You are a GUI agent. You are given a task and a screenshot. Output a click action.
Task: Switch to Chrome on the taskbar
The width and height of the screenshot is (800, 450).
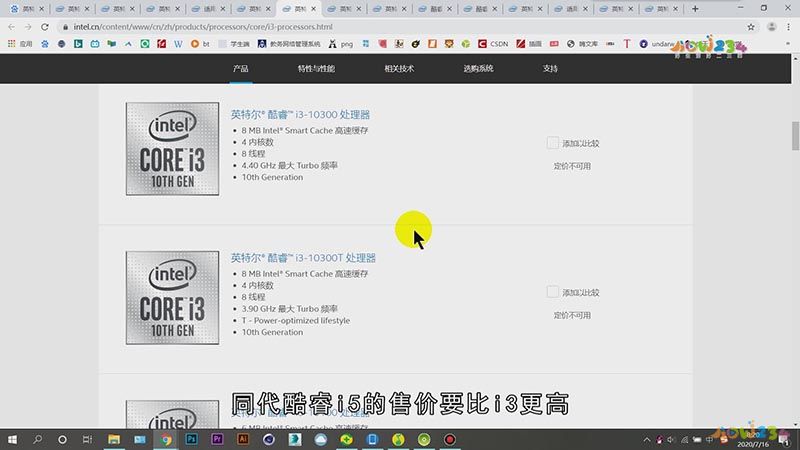tap(166, 439)
